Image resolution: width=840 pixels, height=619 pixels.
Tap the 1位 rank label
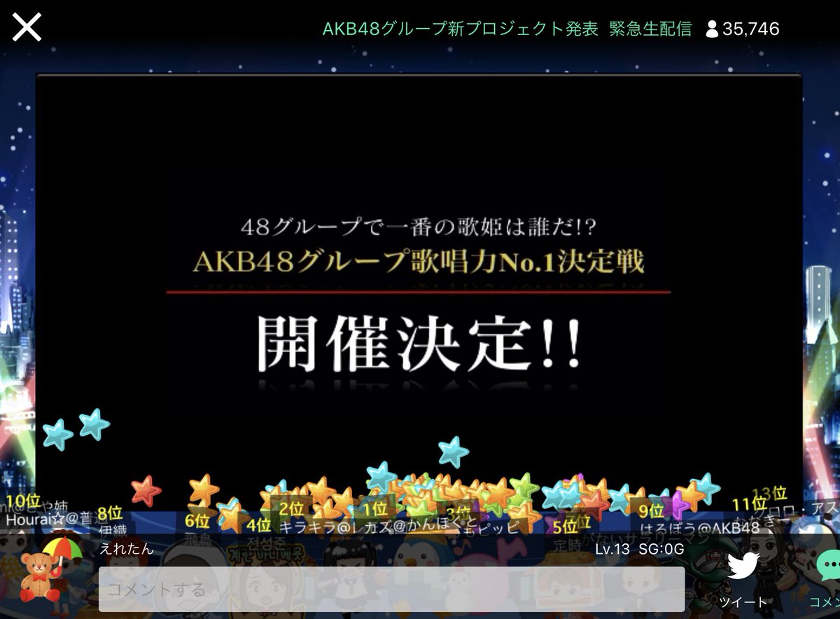(374, 509)
